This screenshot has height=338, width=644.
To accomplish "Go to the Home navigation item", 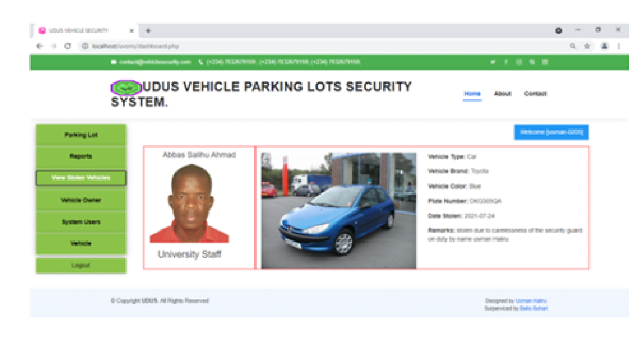I will (472, 94).
